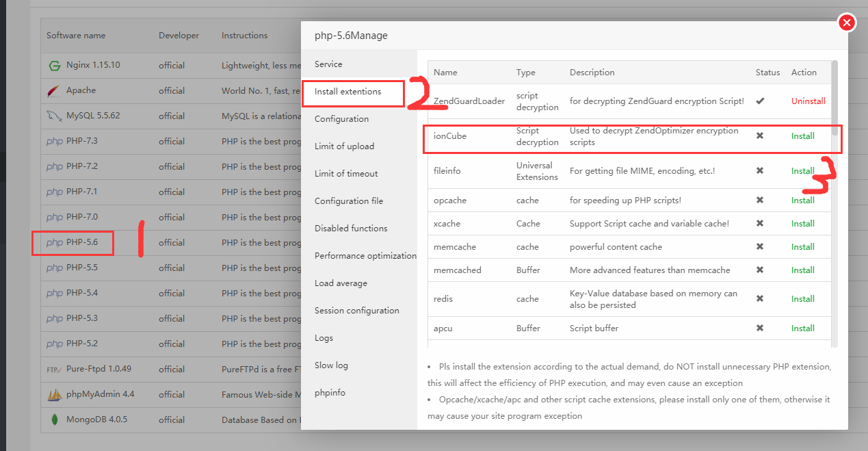868x451 pixels.
Task: Install the opcache extension
Action: pos(802,201)
